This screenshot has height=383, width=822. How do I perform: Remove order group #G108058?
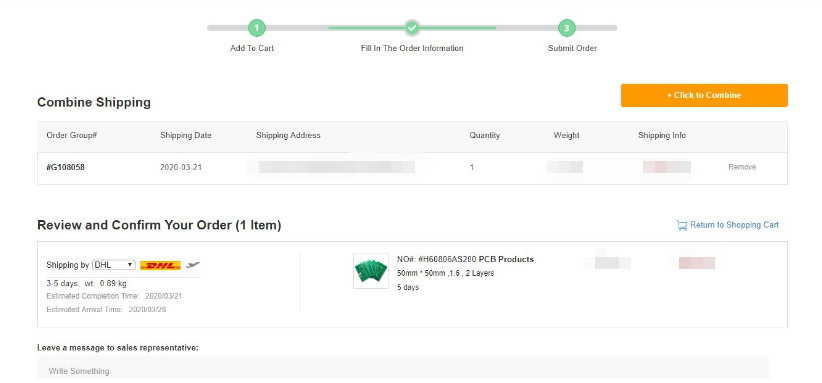coord(742,167)
